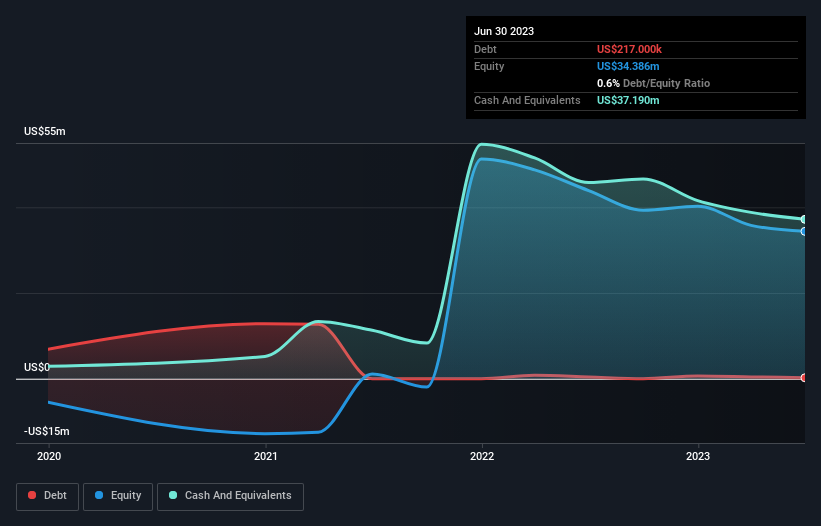Screen dimensions: 821x526
Task: Click the 2020 x-axis label
Action: click(49, 456)
